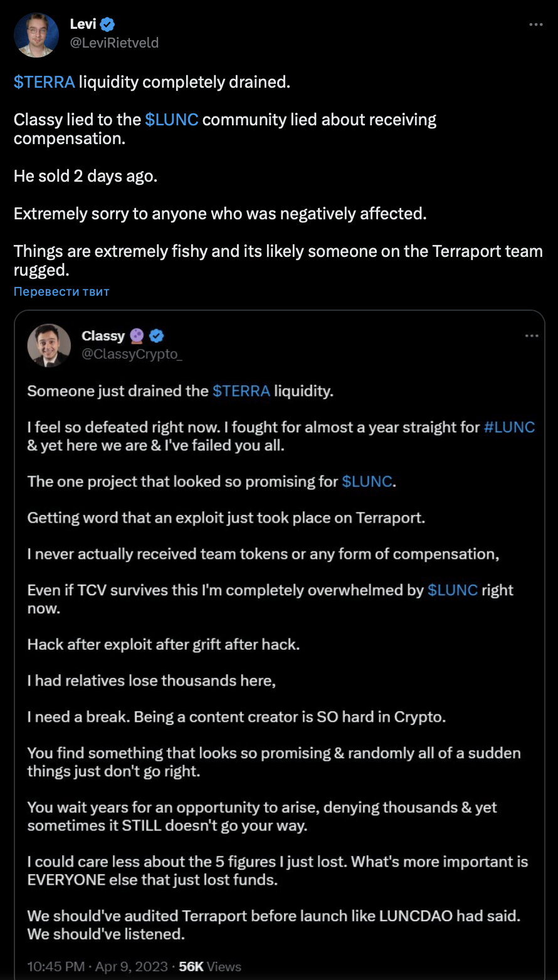The height and width of the screenshot is (980, 558).
Task: Open the more options menu on Levi's tweet
Action: [x=536, y=25]
